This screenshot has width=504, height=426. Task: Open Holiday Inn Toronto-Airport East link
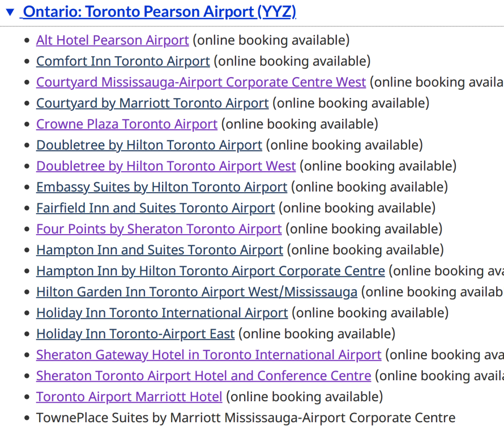click(x=135, y=334)
